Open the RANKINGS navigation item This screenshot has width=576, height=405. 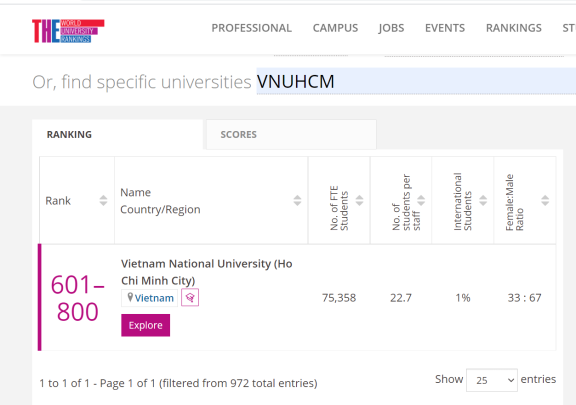click(514, 28)
